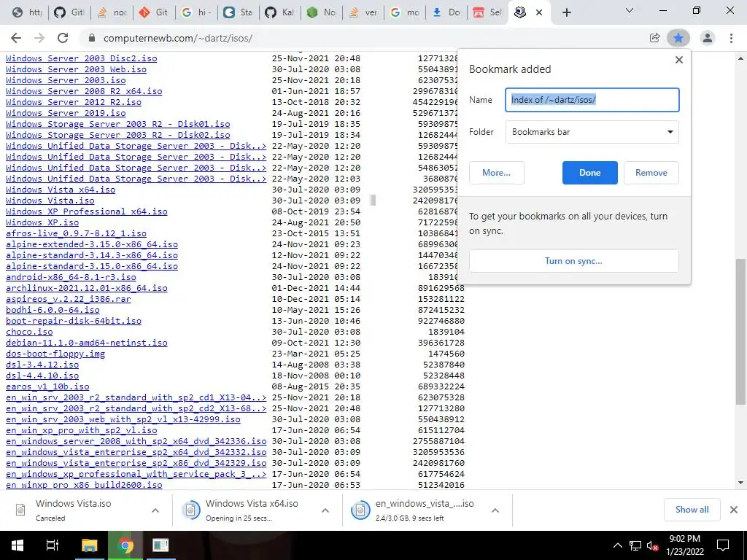Close the downloads bar

(734, 510)
